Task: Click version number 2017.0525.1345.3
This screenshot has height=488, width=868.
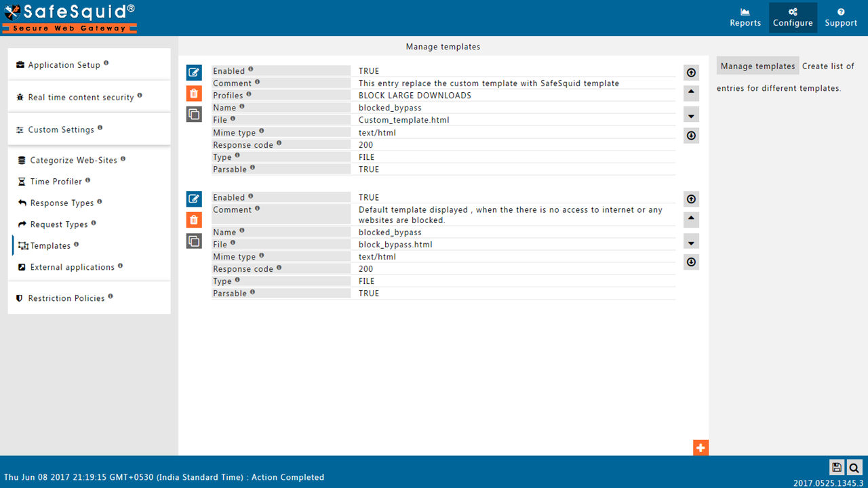Action: (x=828, y=483)
